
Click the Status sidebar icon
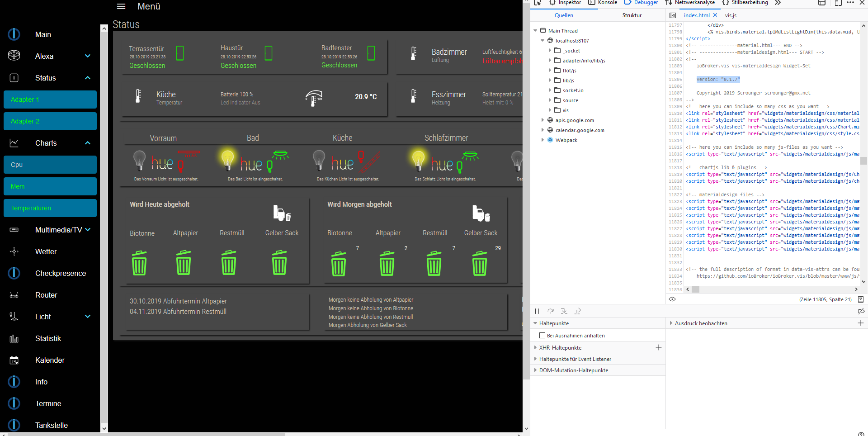[14, 78]
